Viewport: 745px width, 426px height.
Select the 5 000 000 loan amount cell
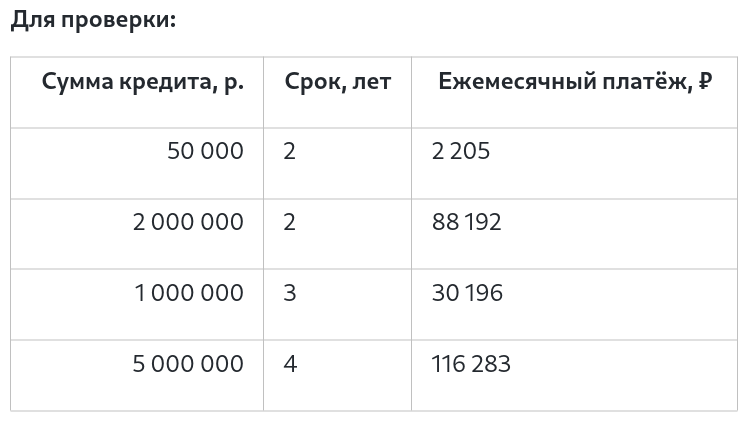(188, 364)
